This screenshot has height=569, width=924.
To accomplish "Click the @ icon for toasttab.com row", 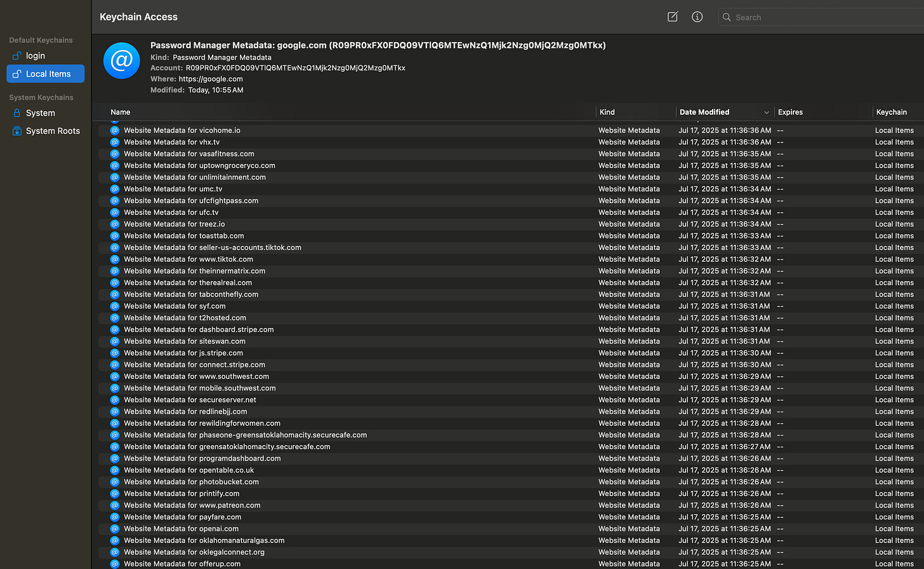I will 115,236.
